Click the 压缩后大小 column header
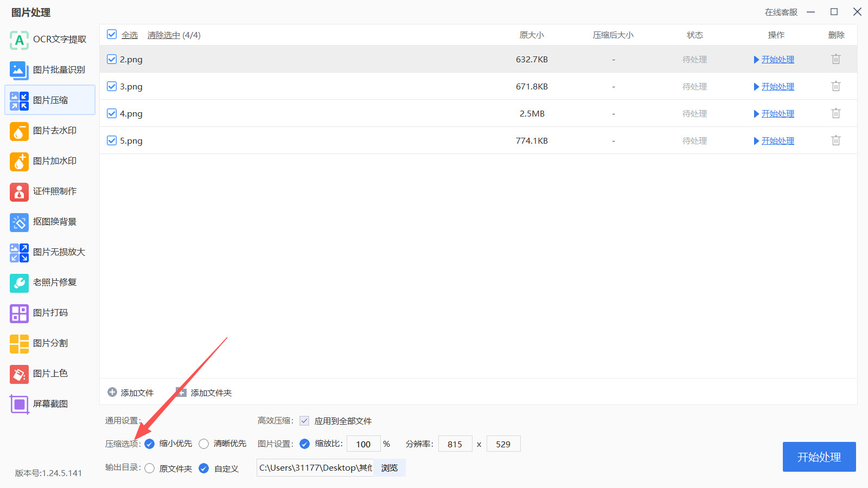 [613, 35]
